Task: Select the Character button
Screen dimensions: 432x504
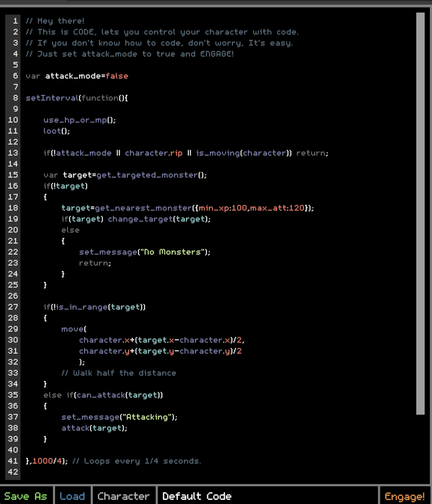Action: click(124, 496)
